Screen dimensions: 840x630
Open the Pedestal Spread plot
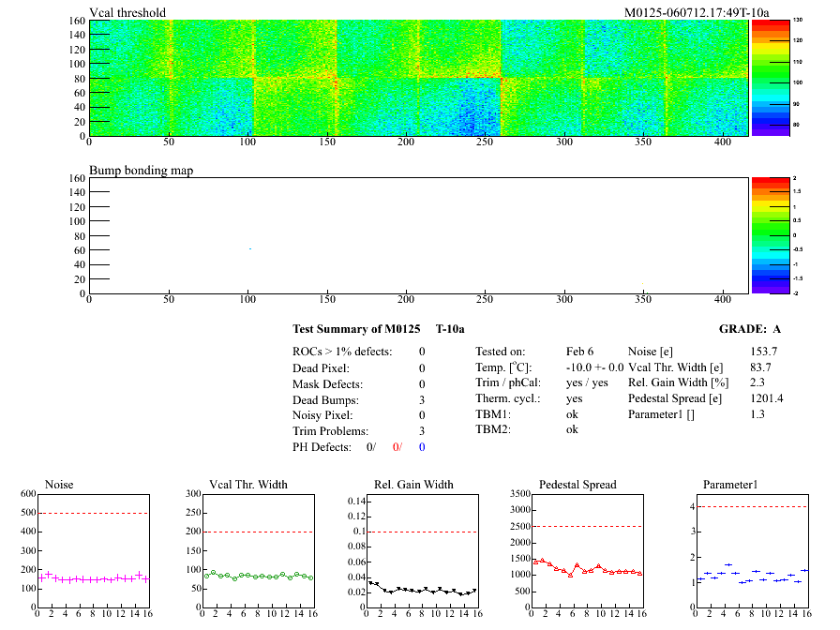point(587,548)
